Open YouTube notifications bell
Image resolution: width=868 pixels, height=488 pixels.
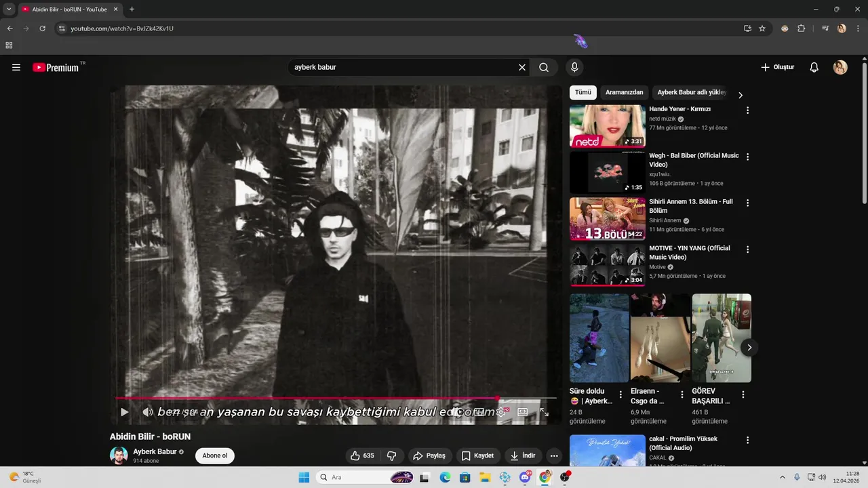point(814,67)
